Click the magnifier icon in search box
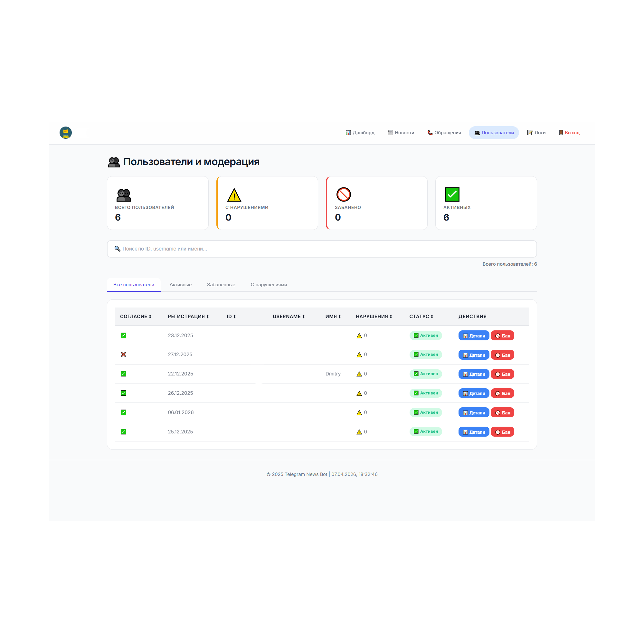The height and width of the screenshot is (644, 644). tap(117, 249)
